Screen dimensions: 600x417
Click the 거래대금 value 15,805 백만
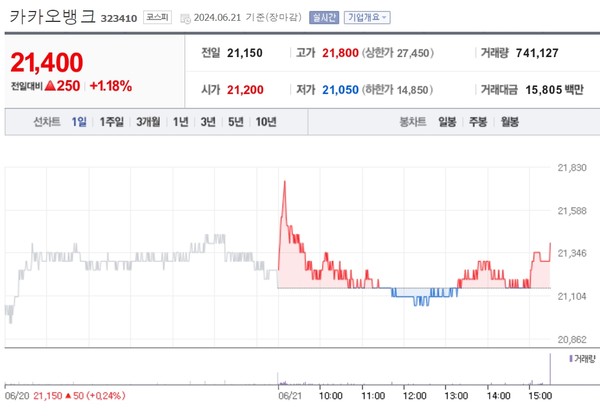click(554, 90)
